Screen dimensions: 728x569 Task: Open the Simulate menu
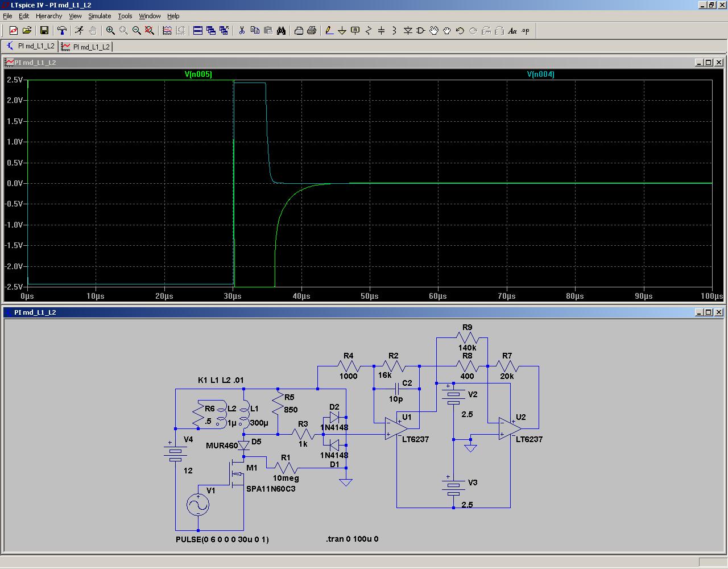pyautogui.click(x=100, y=16)
